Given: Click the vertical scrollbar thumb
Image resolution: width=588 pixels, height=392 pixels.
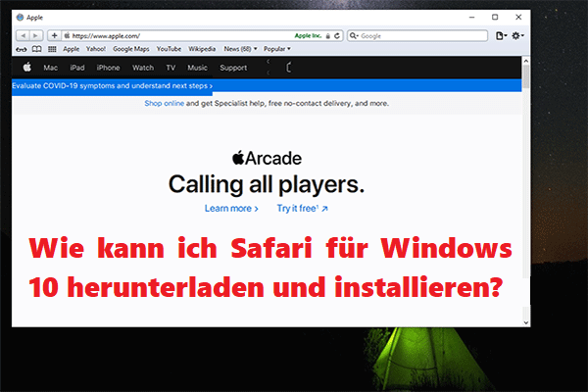Looking at the screenshot, I should (525, 76).
